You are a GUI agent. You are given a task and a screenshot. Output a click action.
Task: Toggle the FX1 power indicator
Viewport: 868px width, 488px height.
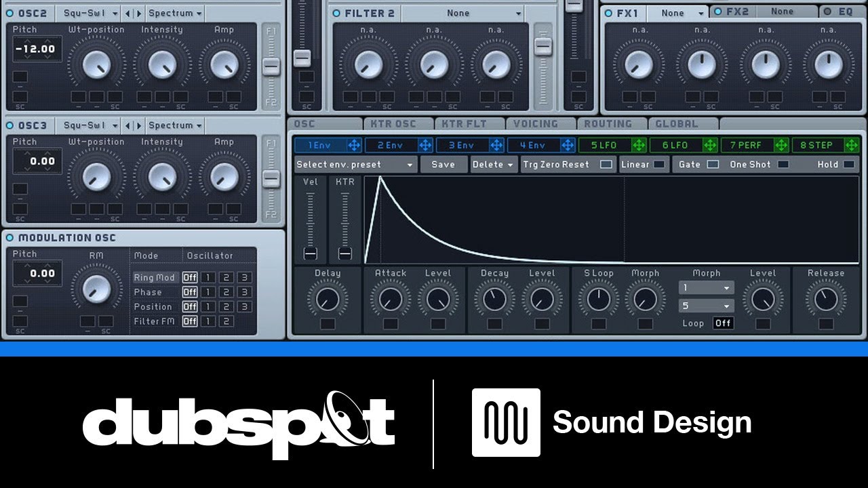[x=608, y=13]
